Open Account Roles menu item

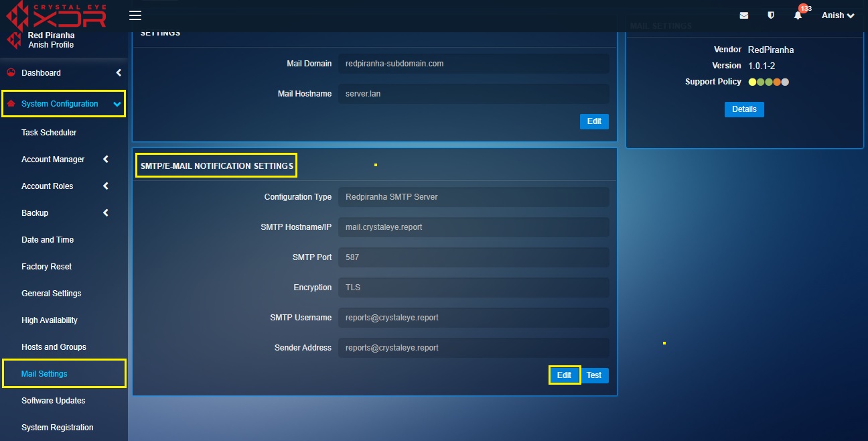[x=48, y=186]
